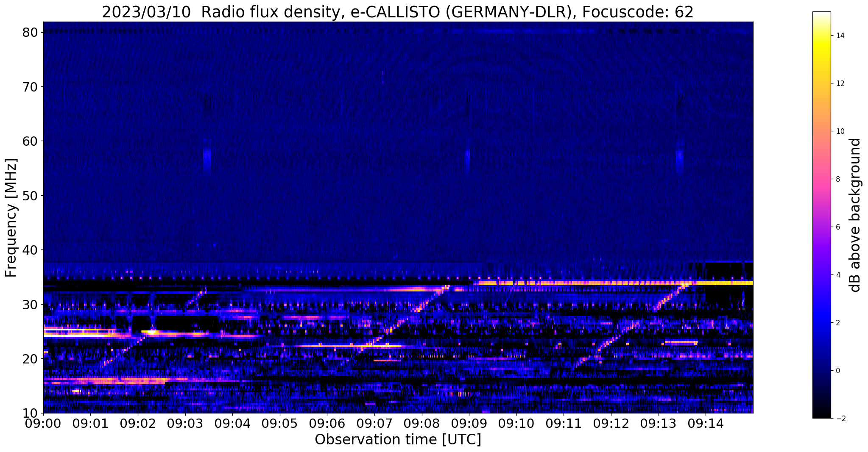
Task: Click the 09:11 time tick label
Action: click(x=564, y=423)
